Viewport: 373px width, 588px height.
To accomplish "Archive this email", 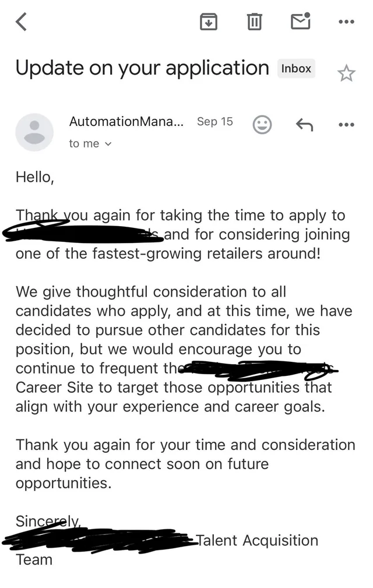I will [209, 22].
